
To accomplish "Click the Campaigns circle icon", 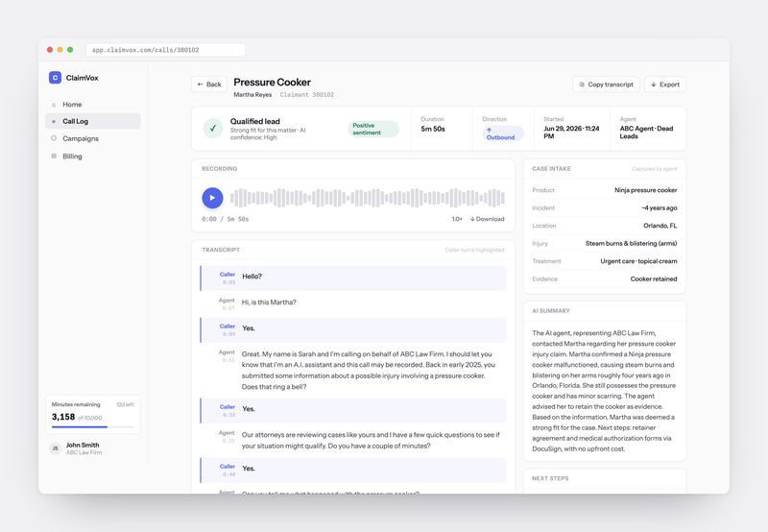I will pos(54,138).
